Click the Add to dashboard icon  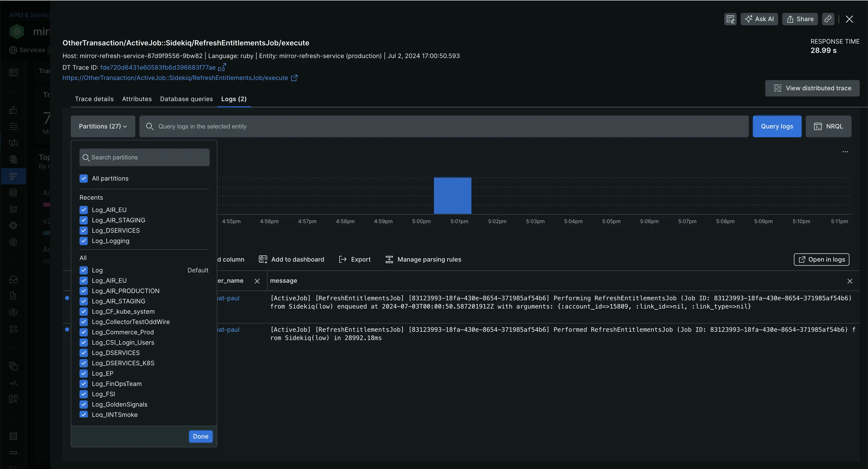pyautogui.click(x=263, y=259)
